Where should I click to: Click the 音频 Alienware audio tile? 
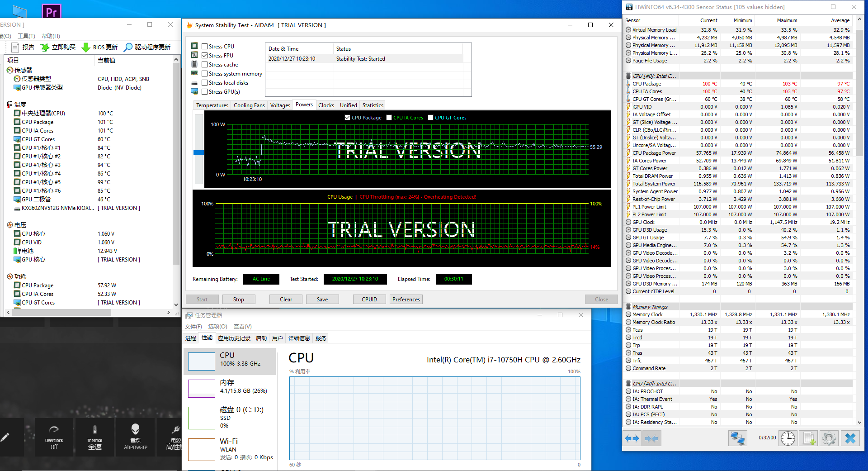(x=136, y=437)
